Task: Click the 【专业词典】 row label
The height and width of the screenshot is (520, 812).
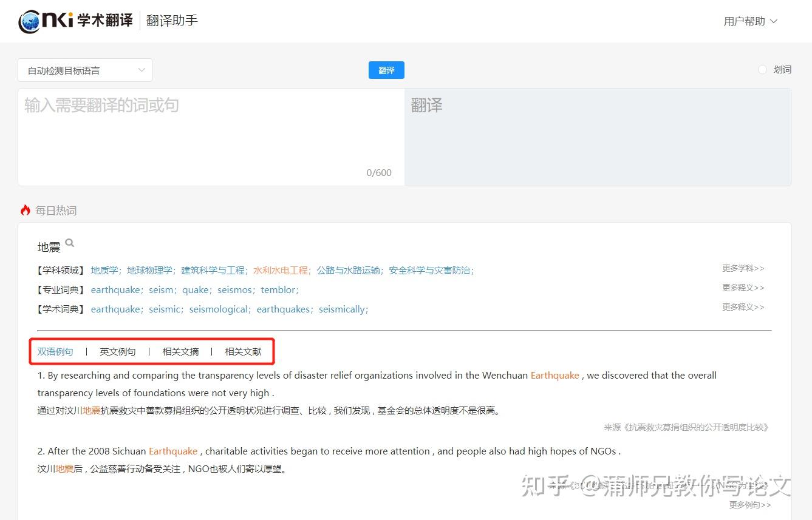Action: click(61, 290)
